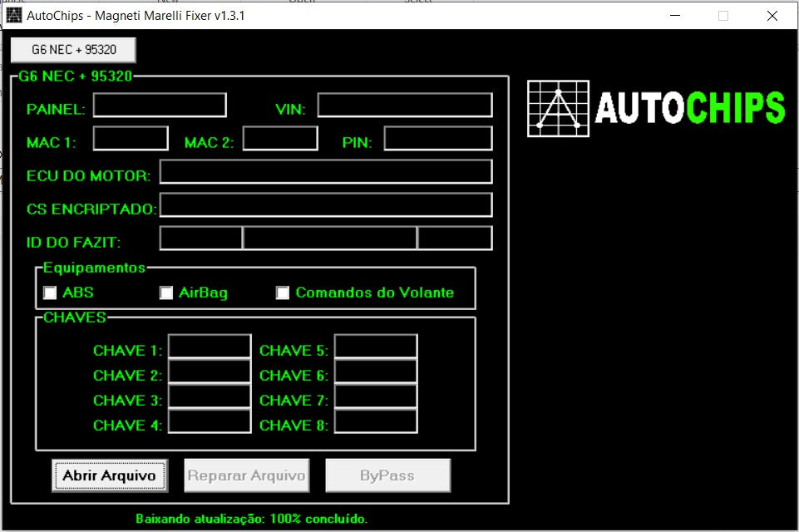
Task: Select the CS ENCRIPTADO field
Action: pyautogui.click(x=326, y=205)
